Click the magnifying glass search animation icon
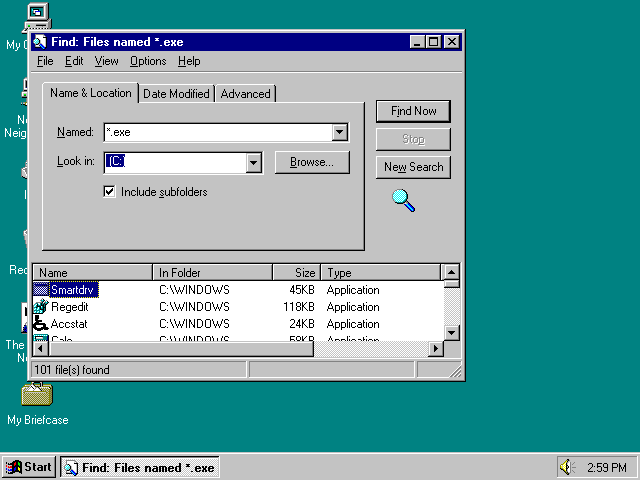 [403, 200]
